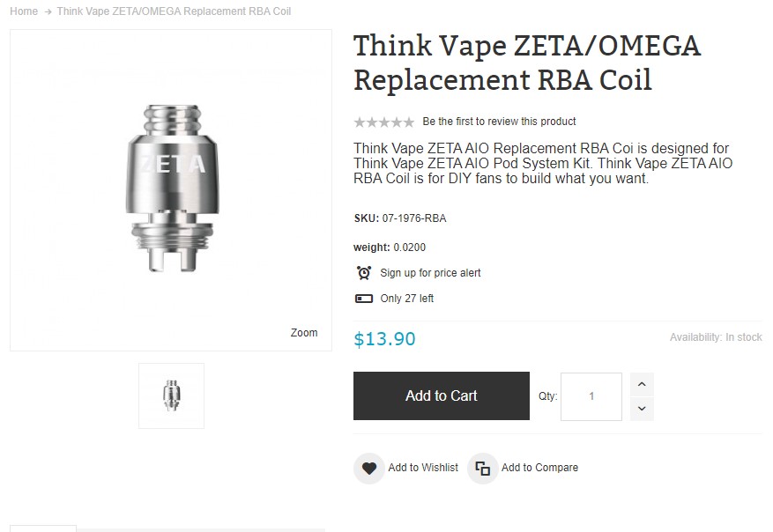Click the Add to Compare icon
The height and width of the screenshot is (532, 773).
pos(482,468)
